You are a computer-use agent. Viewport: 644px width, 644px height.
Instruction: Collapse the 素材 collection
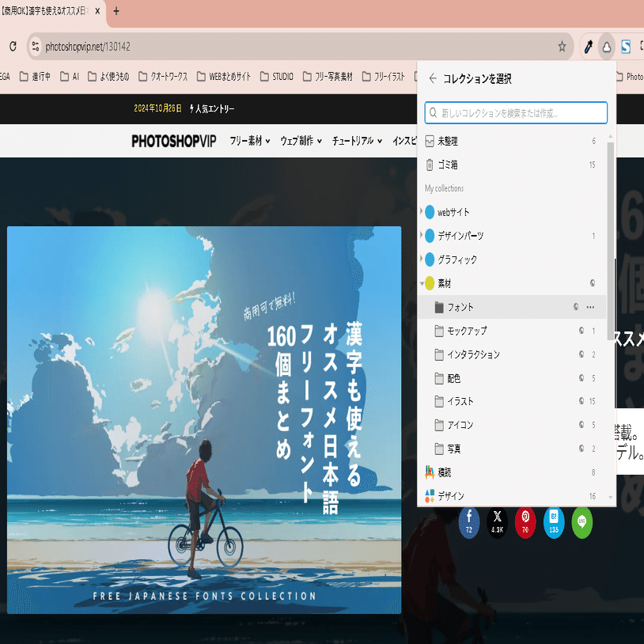[x=422, y=283]
